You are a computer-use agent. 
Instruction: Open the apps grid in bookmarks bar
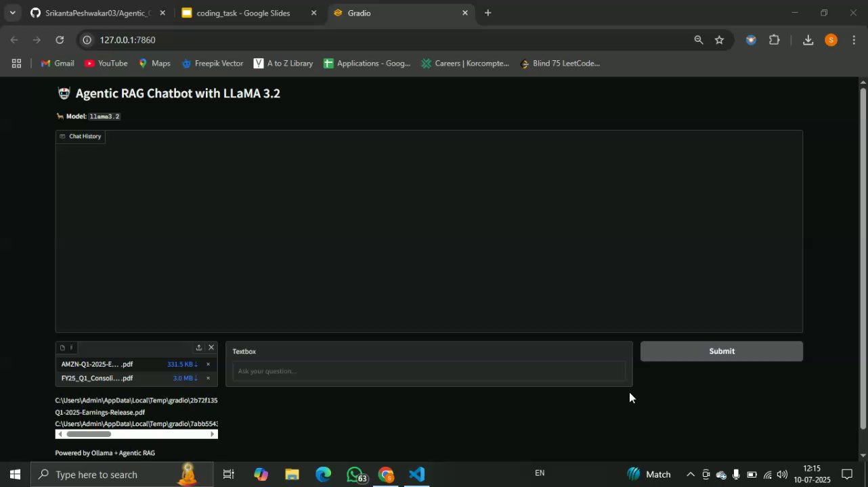[16, 64]
